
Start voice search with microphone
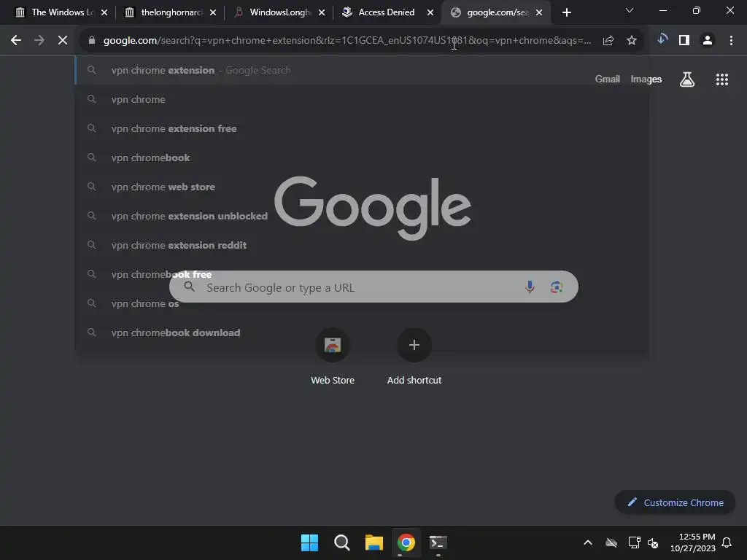530,287
